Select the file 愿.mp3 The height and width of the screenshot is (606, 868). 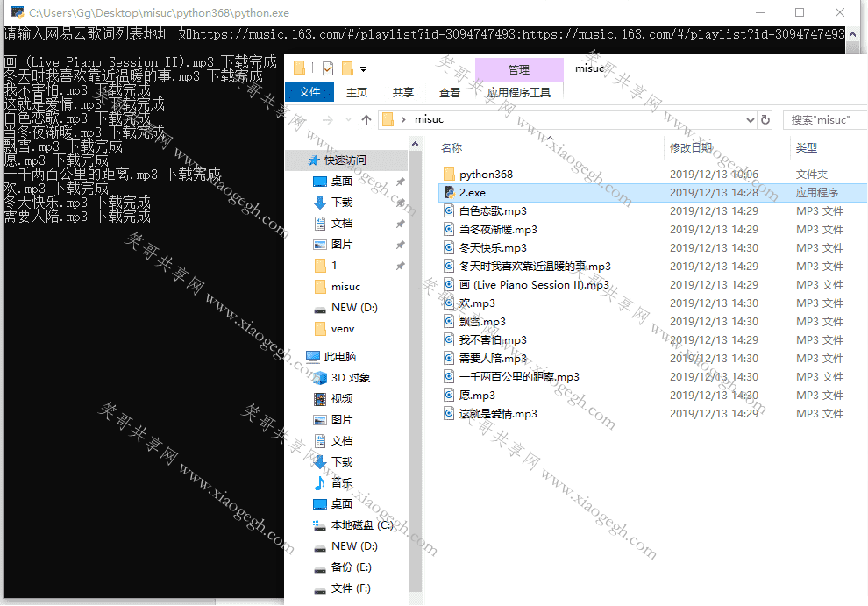click(x=477, y=395)
